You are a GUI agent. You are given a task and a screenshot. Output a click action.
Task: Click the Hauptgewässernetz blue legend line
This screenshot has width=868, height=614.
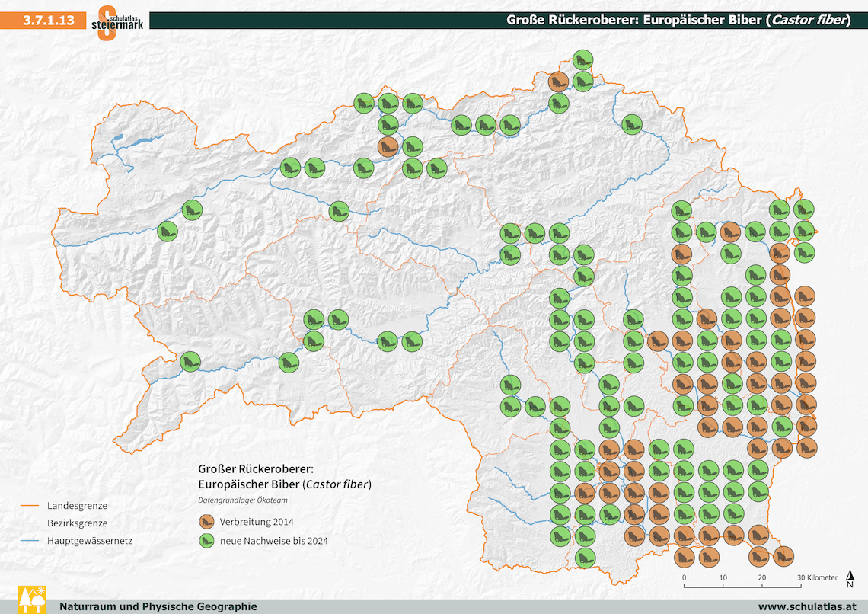click(x=29, y=541)
